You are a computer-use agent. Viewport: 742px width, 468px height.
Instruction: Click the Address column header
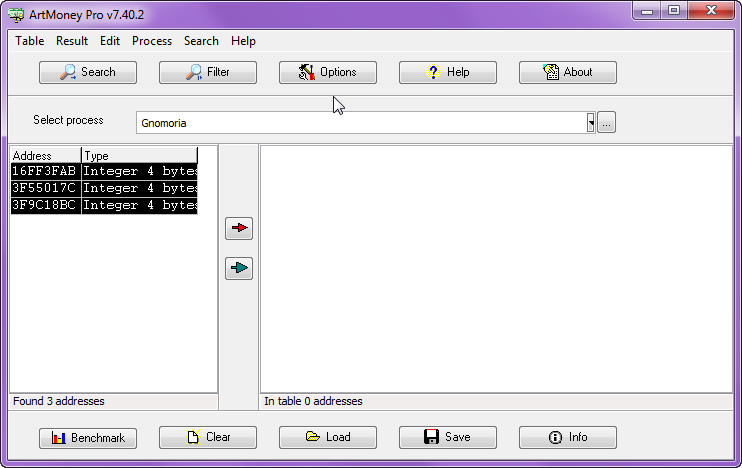click(46, 156)
